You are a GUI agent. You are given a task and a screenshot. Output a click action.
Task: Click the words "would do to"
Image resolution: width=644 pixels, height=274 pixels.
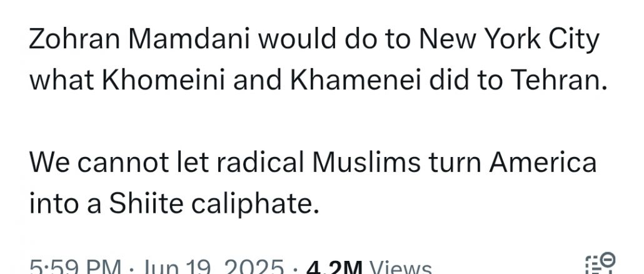[x=334, y=39]
